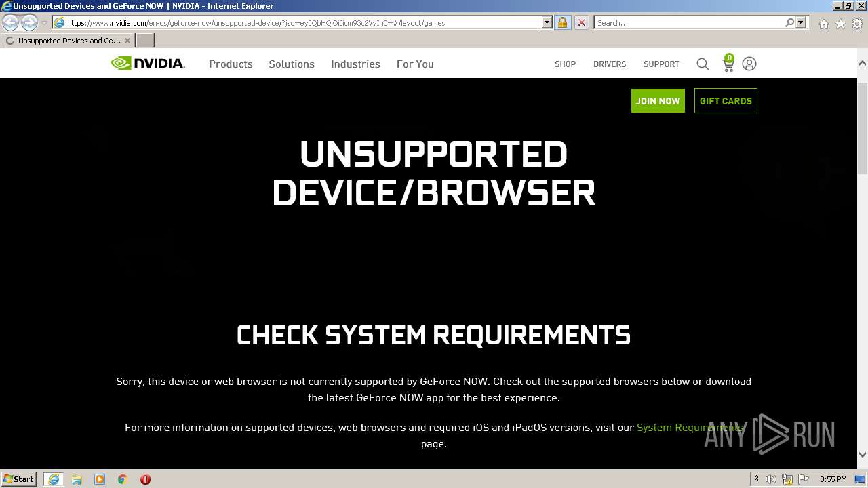Go to the SHOP link
The width and height of the screenshot is (868, 488).
pyautogui.click(x=565, y=64)
